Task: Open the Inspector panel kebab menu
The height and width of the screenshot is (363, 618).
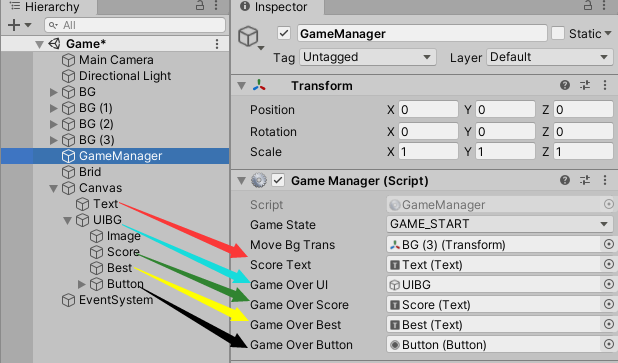Action: [604, 6]
